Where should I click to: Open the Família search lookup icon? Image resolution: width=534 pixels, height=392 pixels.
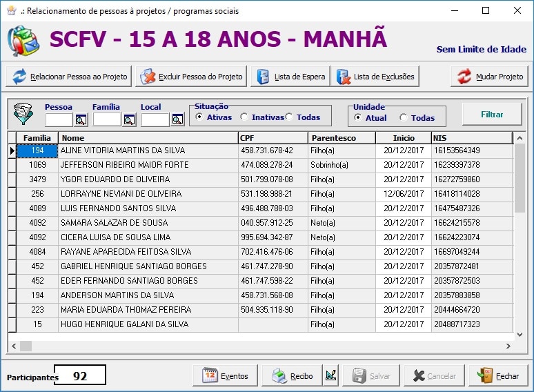[x=129, y=120]
